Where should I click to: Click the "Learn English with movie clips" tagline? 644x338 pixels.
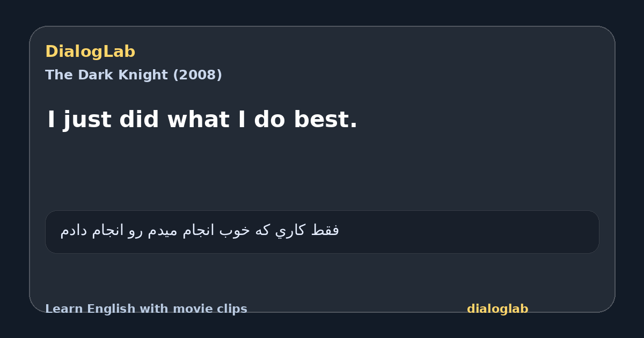coord(146,309)
